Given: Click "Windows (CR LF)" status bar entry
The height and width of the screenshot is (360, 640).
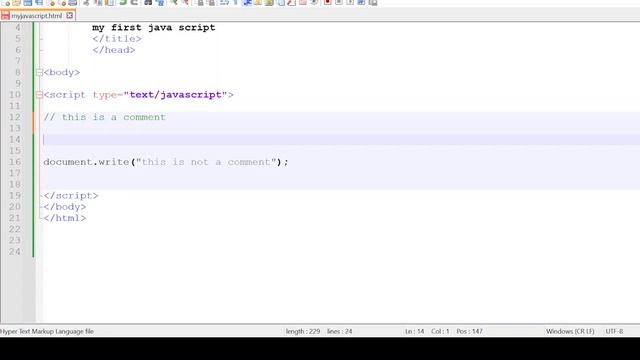Looking at the screenshot, I should point(570,331).
